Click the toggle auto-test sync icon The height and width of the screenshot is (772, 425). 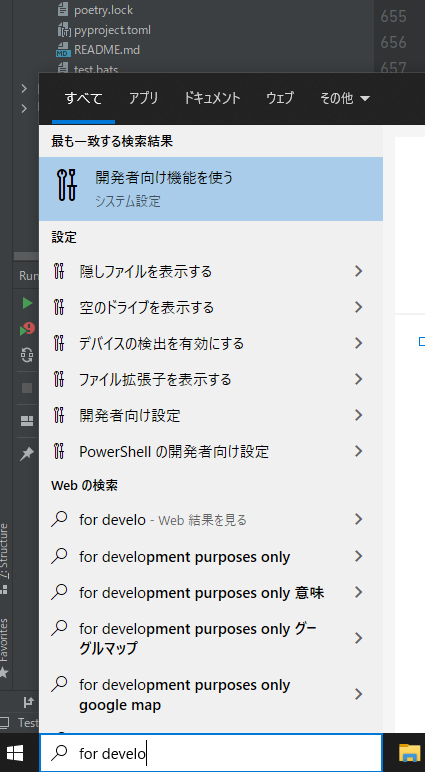pos(27,355)
